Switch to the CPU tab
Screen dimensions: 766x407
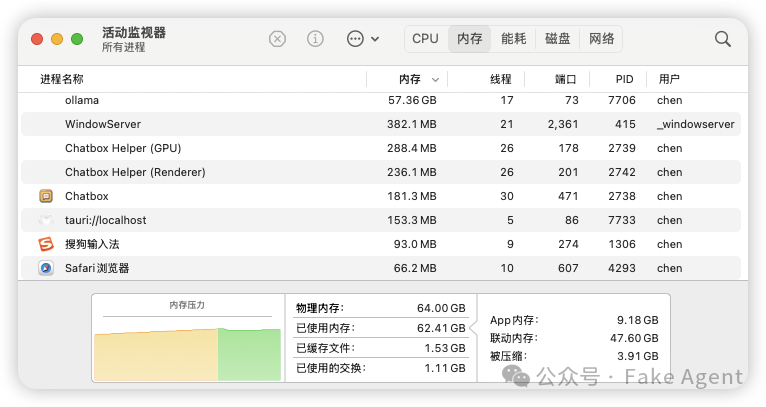426,39
